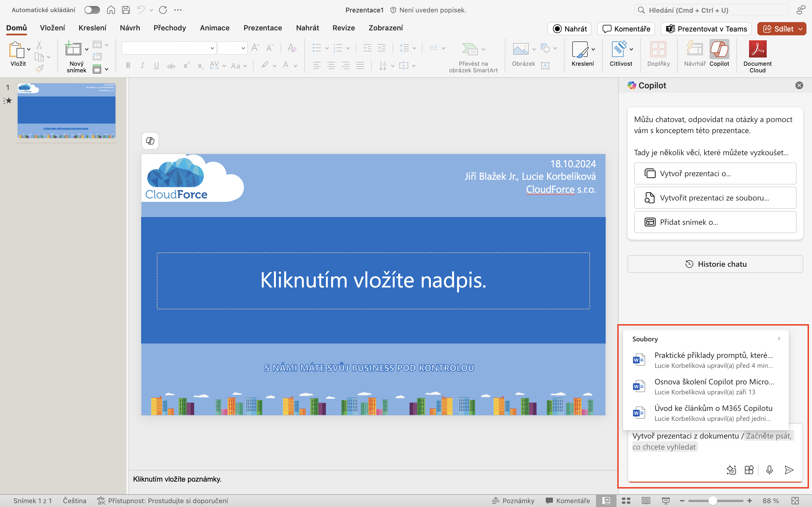Open the Návrh ribbon tab
Screen dimensions: 812x507
[x=130, y=28]
